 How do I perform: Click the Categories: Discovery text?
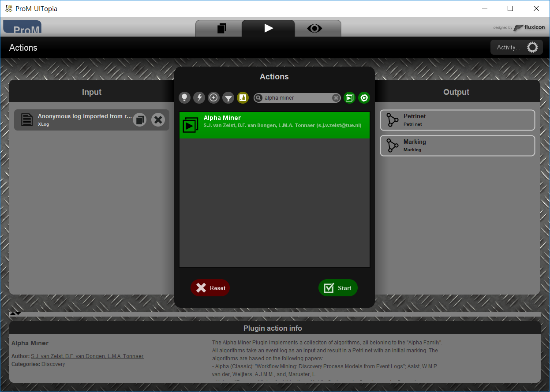(38, 364)
